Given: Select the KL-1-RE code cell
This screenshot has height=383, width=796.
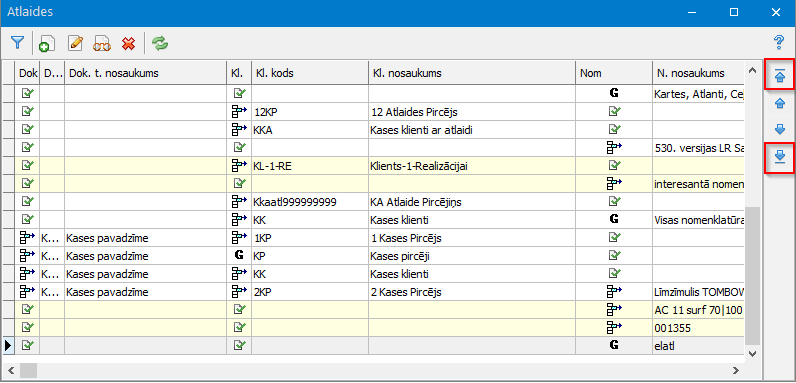Looking at the screenshot, I should point(310,165).
